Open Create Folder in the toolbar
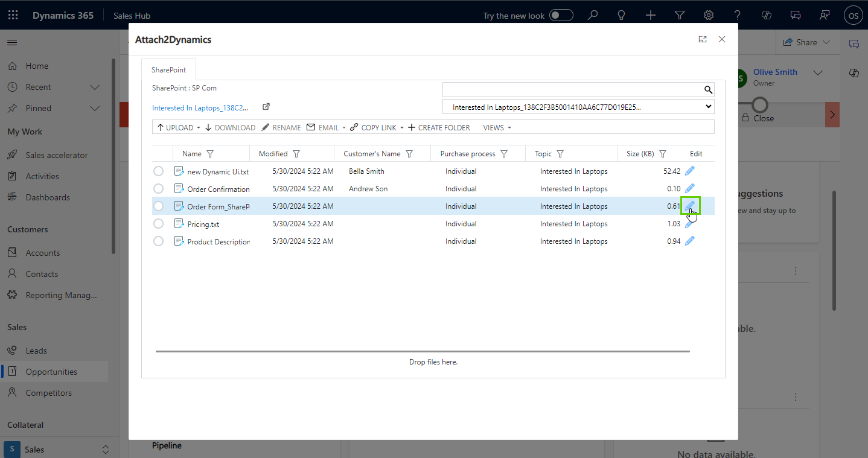 pos(439,128)
